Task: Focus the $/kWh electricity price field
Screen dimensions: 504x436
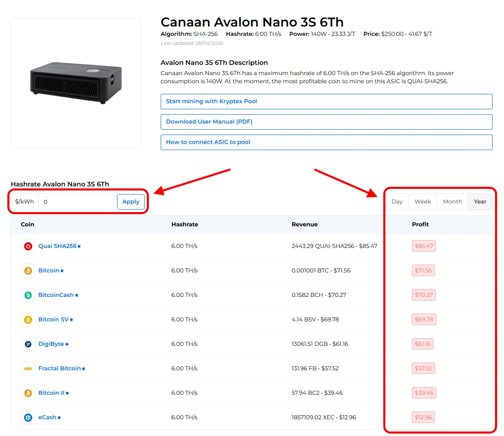Action: coord(76,202)
